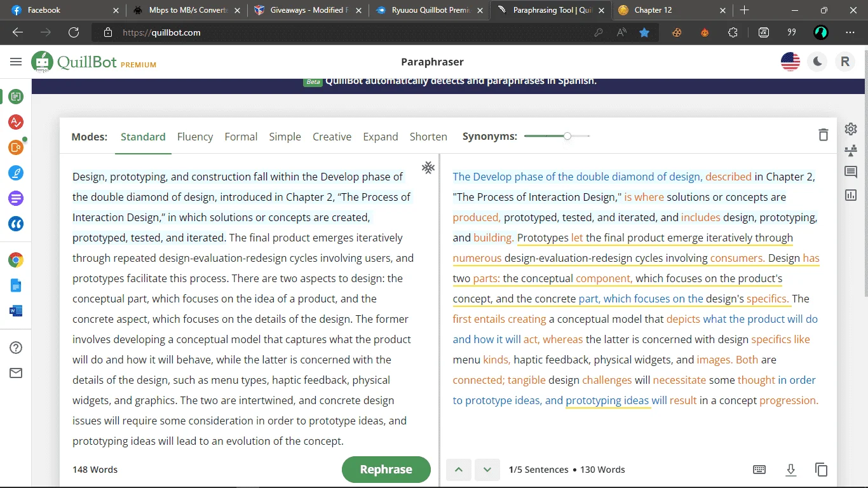Select Creative mode tab

(332, 137)
